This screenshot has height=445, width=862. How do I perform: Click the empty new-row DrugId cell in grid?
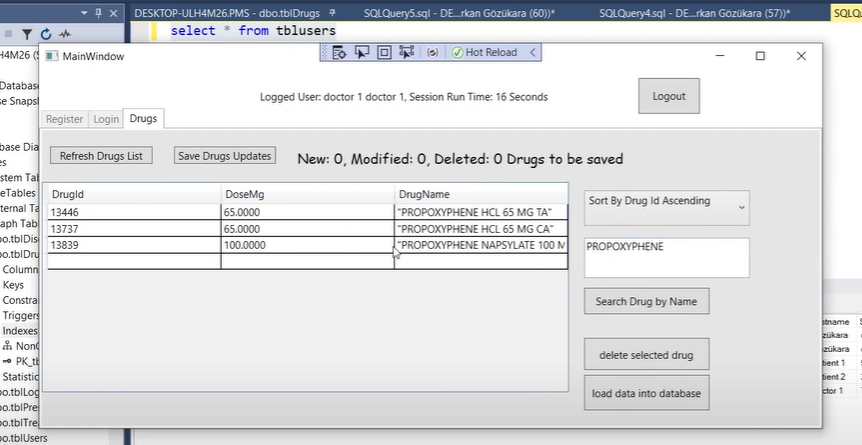(x=134, y=261)
